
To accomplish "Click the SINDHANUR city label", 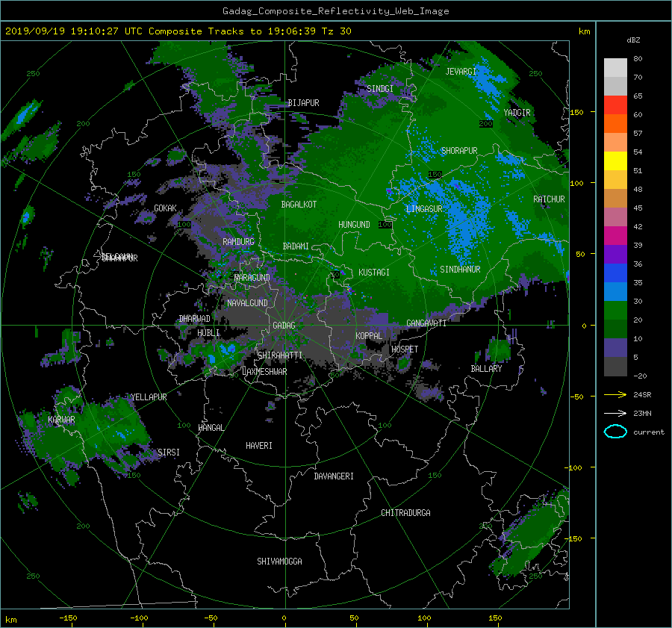I will (x=460, y=270).
